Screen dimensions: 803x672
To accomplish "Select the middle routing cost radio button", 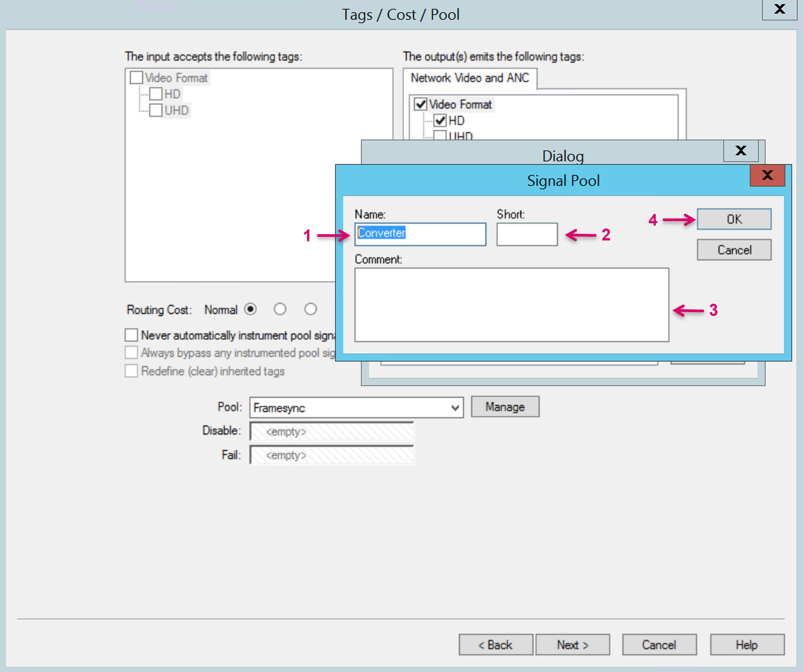I will pyautogui.click(x=280, y=309).
